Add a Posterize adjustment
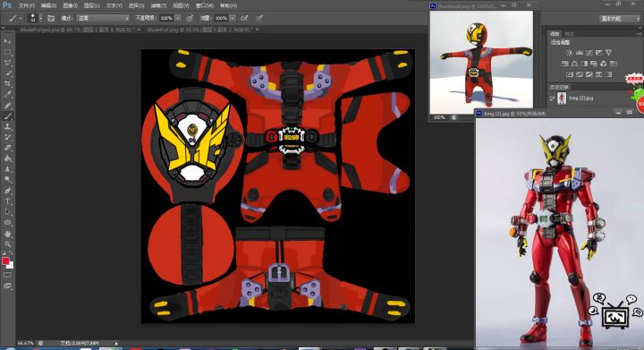644x350 pixels. coord(580,74)
